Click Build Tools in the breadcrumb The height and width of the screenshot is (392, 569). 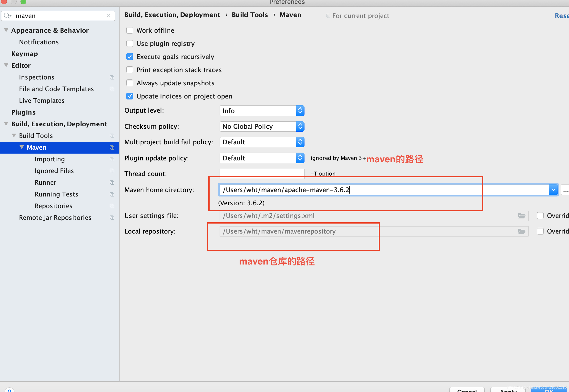pyautogui.click(x=249, y=15)
